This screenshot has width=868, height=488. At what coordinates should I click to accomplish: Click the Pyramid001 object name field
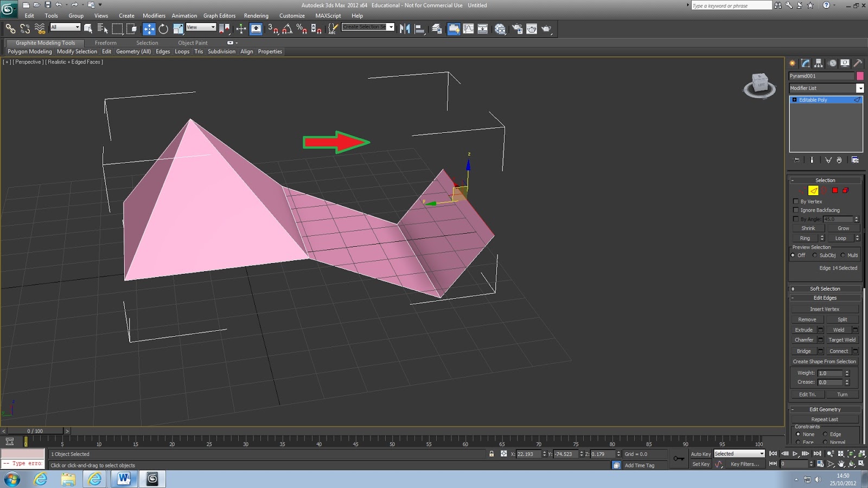click(x=821, y=76)
